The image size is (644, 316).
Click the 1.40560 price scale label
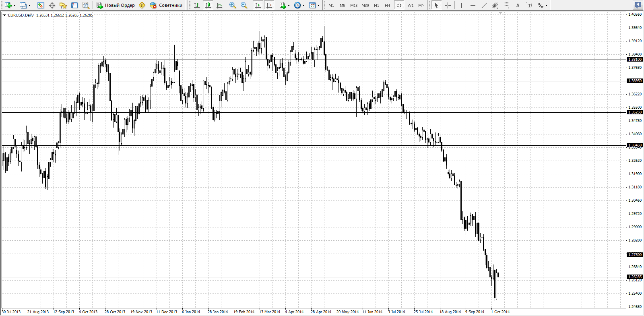click(635, 14)
